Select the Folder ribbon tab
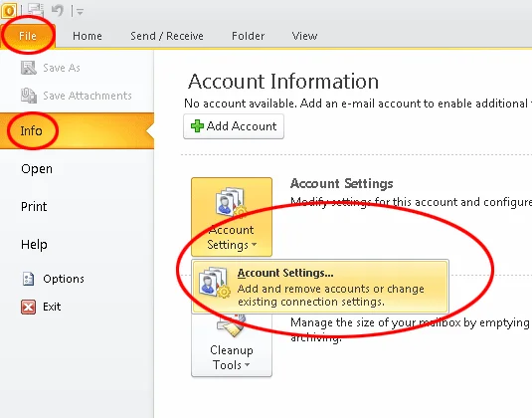Image resolution: width=532 pixels, height=418 pixels. 248,36
